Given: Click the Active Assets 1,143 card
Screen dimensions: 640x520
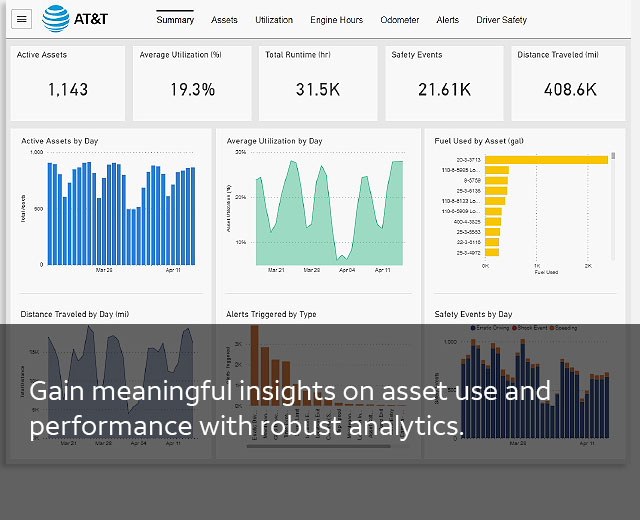Looking at the screenshot, I should coord(67,84).
